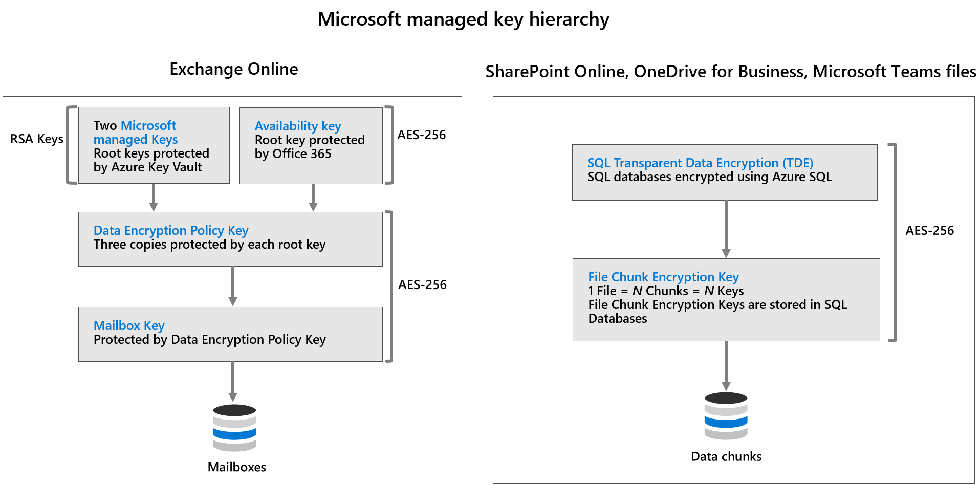Click the Microsoft managed key hierarchy title

pyautogui.click(x=463, y=19)
